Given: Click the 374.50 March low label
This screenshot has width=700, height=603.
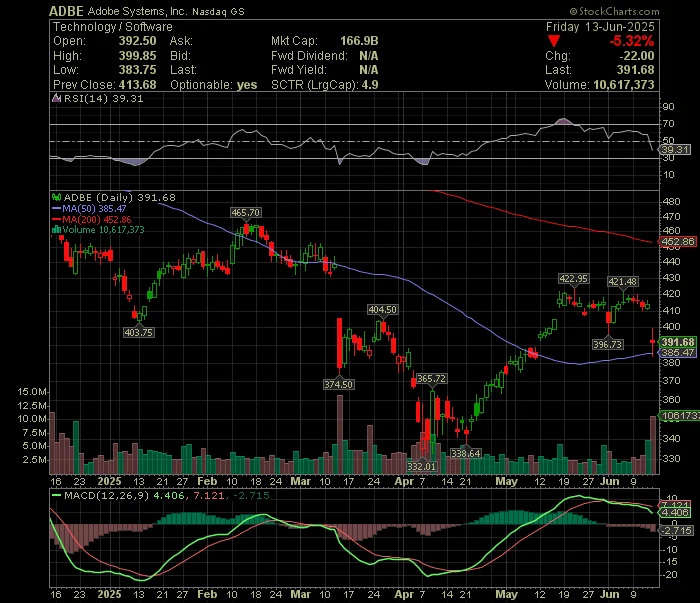Looking at the screenshot, I should [x=338, y=384].
